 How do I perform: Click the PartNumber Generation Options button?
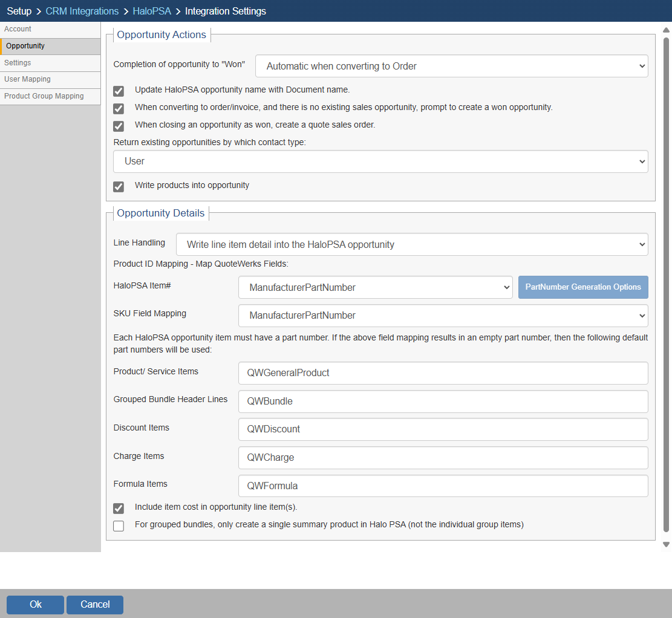[582, 287]
